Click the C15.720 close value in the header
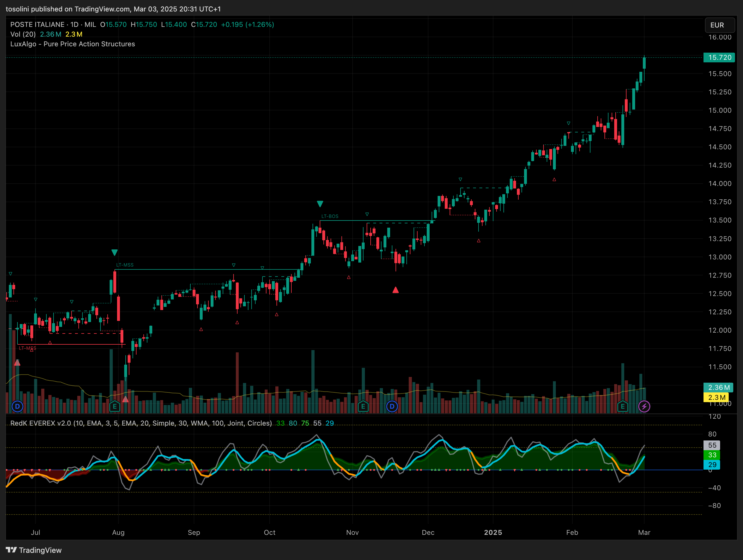743x560 pixels. (x=204, y=25)
